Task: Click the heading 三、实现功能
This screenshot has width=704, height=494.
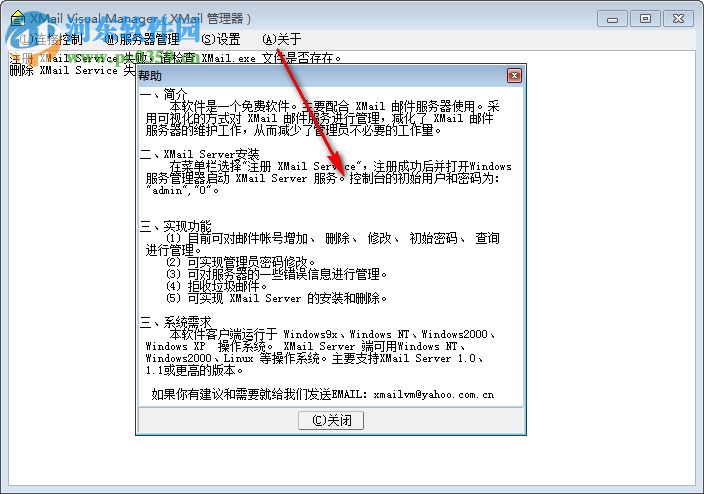Action: [x=175, y=226]
